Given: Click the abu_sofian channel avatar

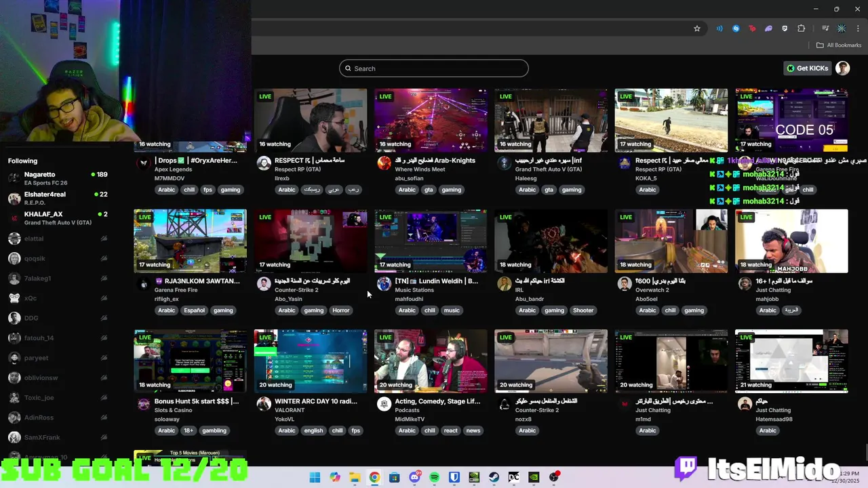Looking at the screenshot, I should click(x=384, y=163).
